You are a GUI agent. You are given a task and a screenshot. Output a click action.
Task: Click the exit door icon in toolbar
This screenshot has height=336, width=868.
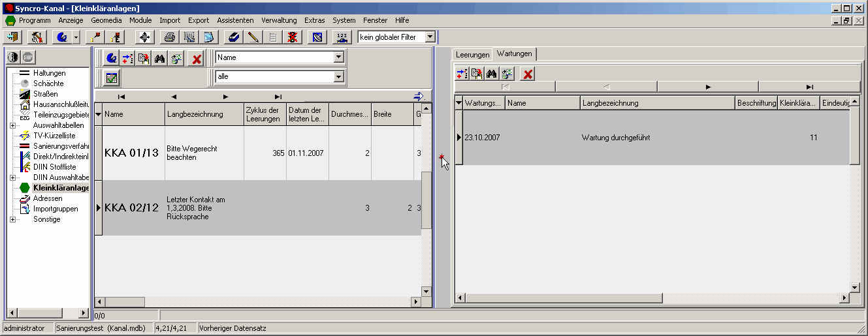13,37
